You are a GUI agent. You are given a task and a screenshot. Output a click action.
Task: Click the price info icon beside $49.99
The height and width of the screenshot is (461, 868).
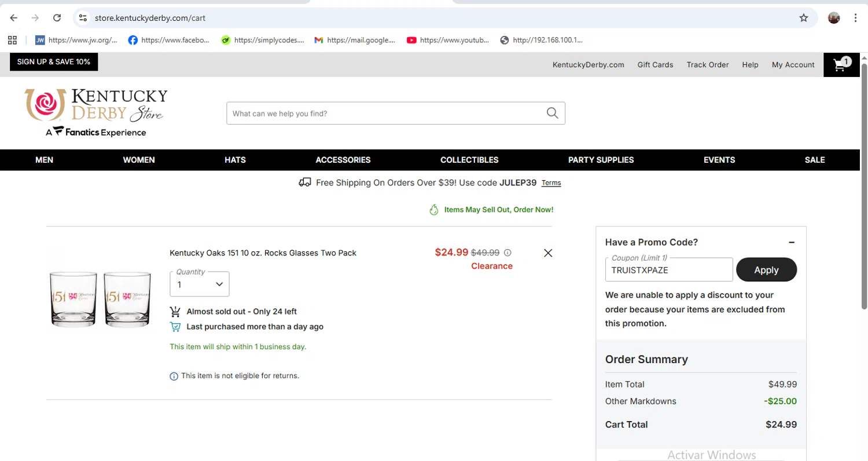tap(507, 253)
